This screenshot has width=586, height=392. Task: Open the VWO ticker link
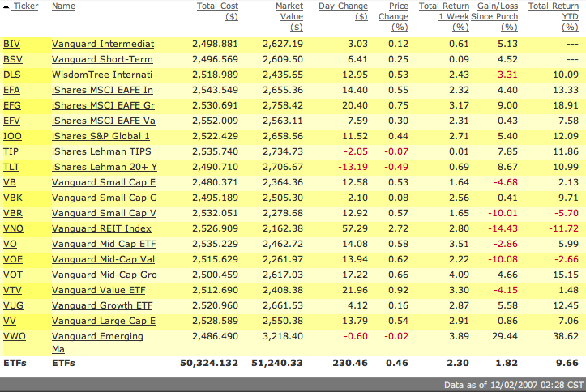point(15,336)
